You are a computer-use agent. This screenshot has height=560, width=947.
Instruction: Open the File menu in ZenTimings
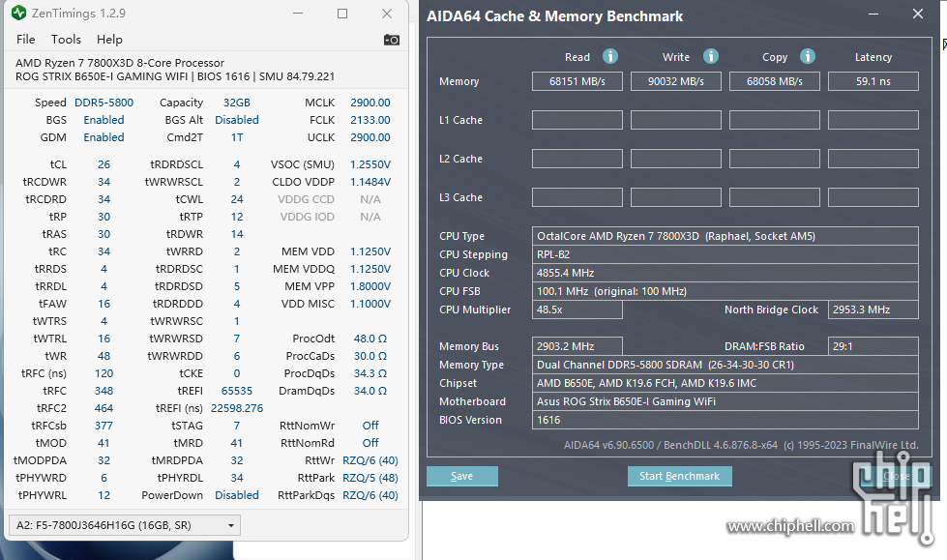point(25,40)
